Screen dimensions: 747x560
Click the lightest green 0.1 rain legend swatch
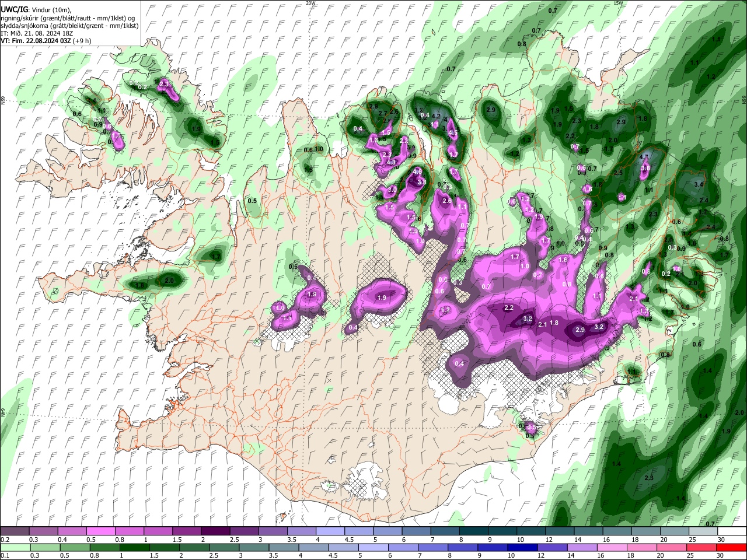coord(15,548)
